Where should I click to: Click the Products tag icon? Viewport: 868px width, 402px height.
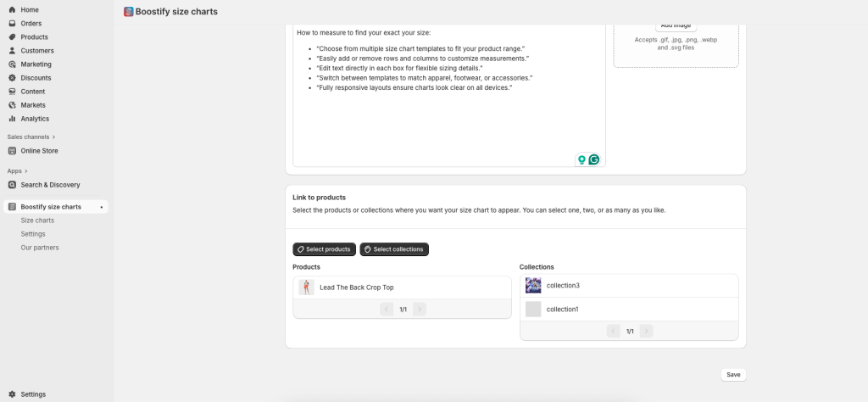12,37
